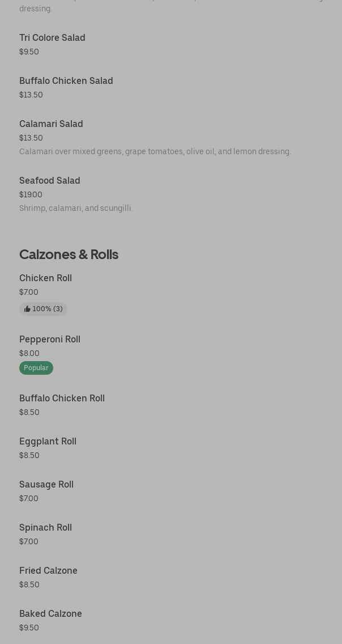Click the Calamari Salad description text
Viewport: 342px width, 644px height.
pos(155,151)
